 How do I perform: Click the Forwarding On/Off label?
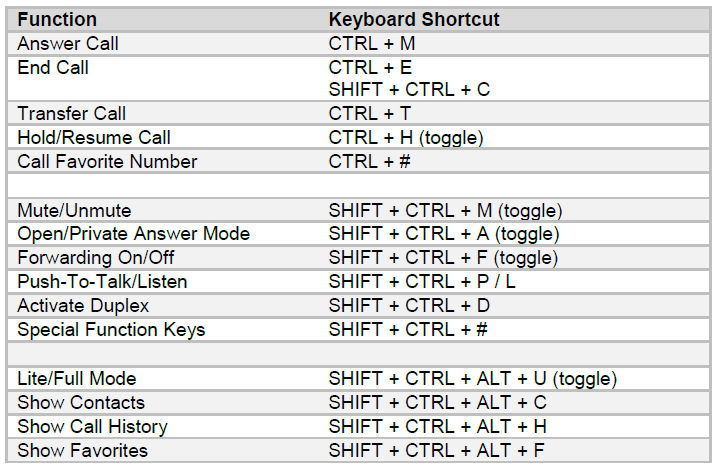[x=96, y=258]
